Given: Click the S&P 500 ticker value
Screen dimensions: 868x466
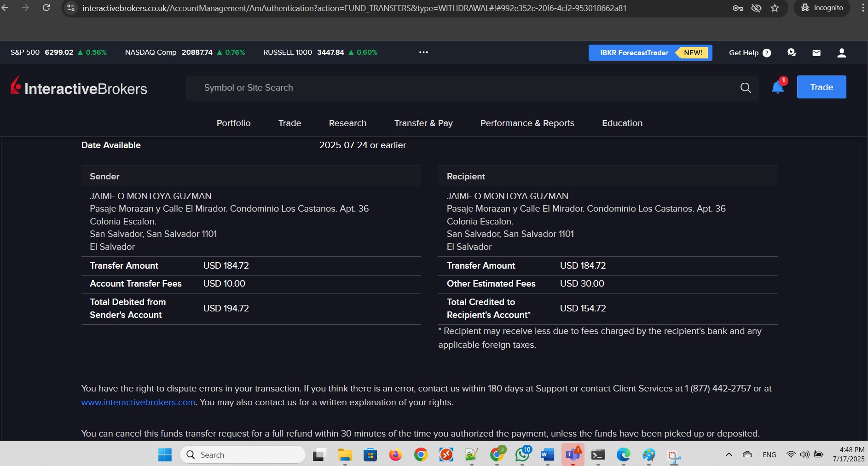Looking at the screenshot, I should pyautogui.click(x=59, y=52).
